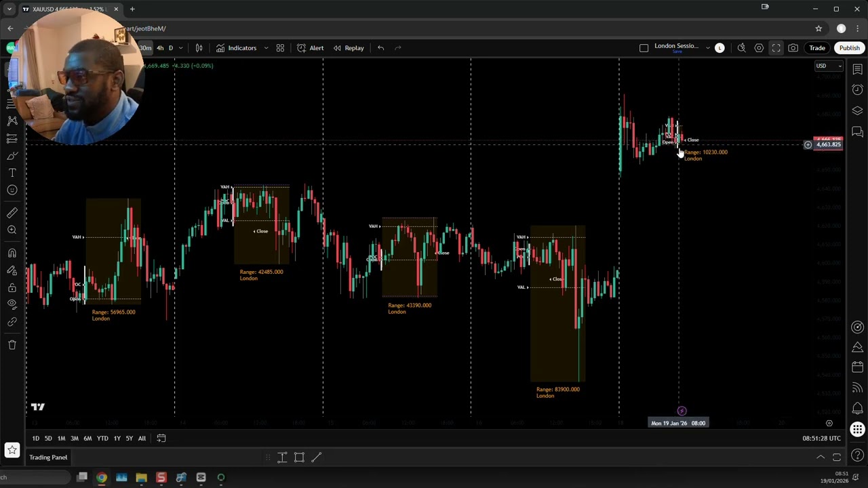
Task: Open the alerts clock panel
Action: point(857,89)
